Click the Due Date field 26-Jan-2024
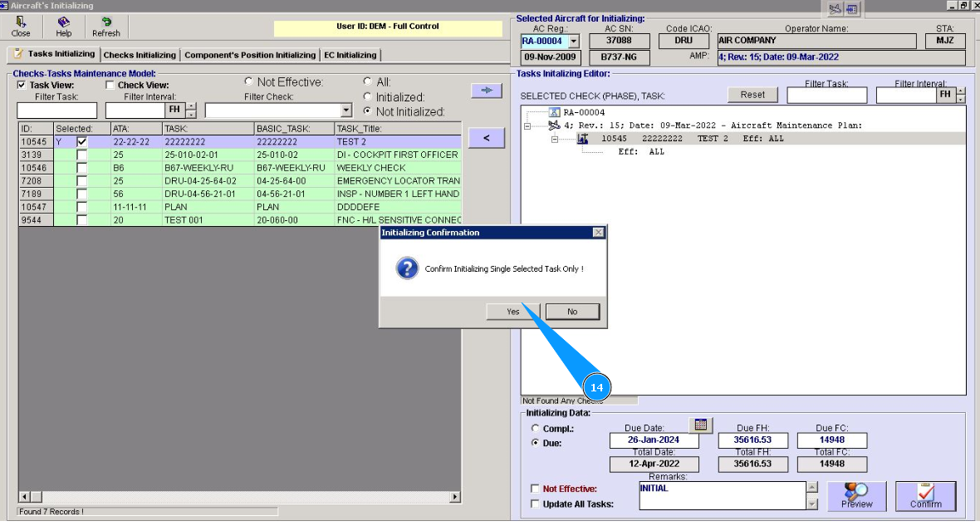The image size is (980, 526). (x=654, y=440)
